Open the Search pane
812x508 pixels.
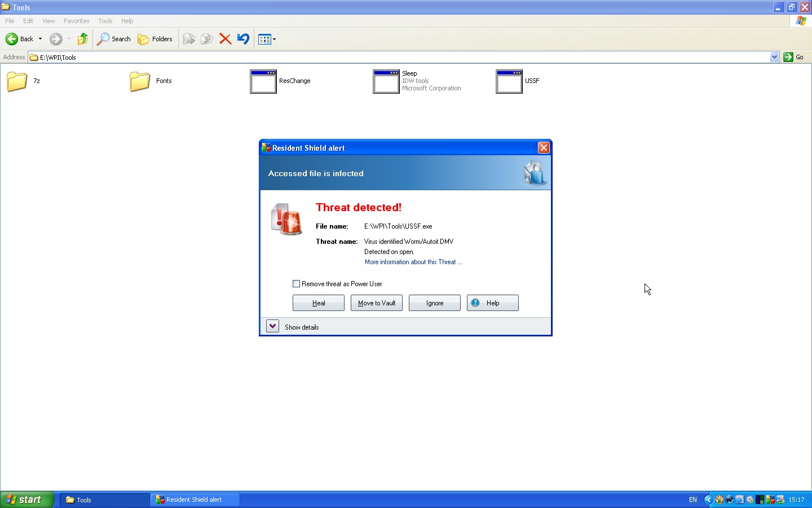click(x=114, y=39)
